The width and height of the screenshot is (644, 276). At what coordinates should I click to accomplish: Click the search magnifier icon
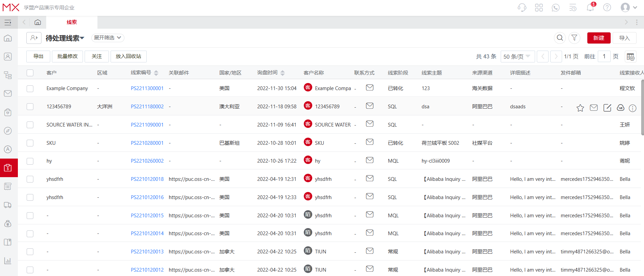[560, 38]
